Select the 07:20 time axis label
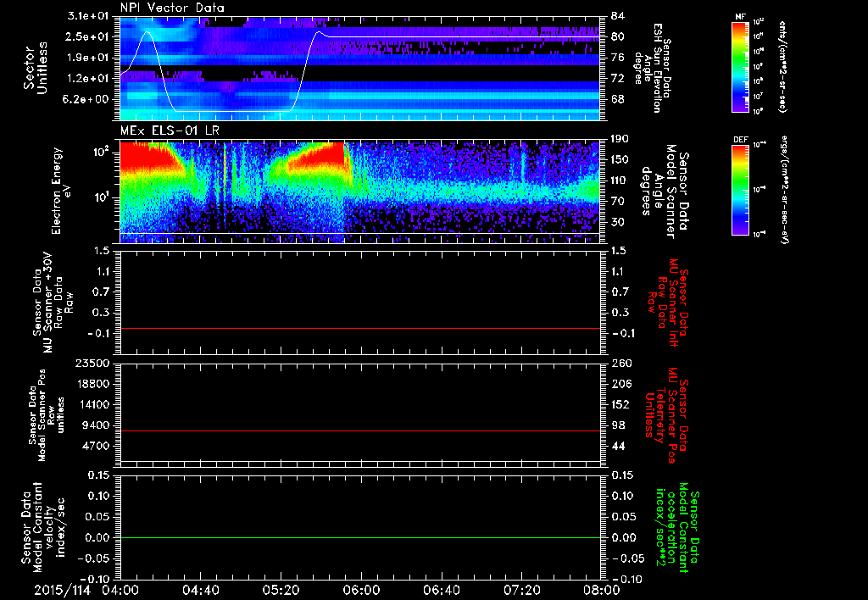Screen dimensions: 868x600 click(x=521, y=590)
